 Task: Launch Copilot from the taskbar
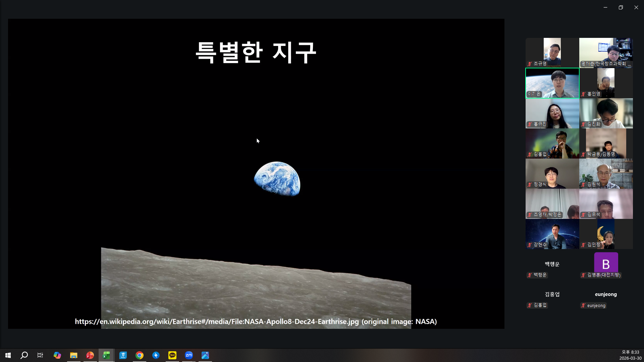(57, 355)
